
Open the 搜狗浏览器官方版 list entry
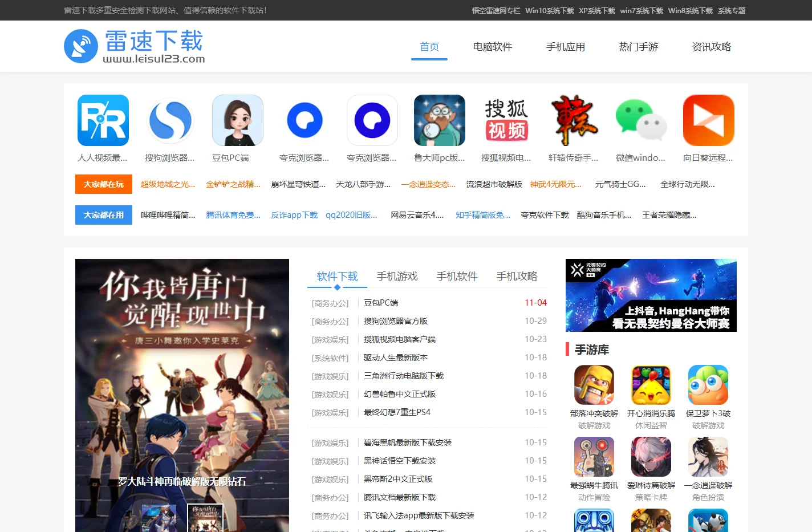point(396,321)
